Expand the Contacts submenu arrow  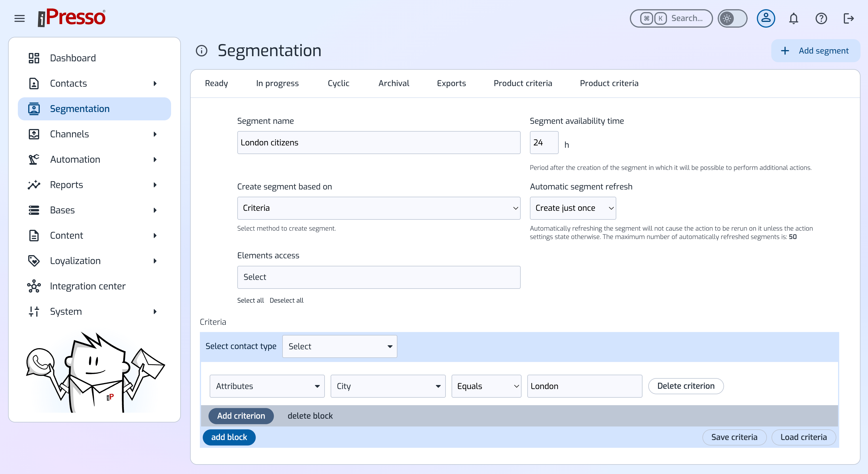click(x=155, y=83)
